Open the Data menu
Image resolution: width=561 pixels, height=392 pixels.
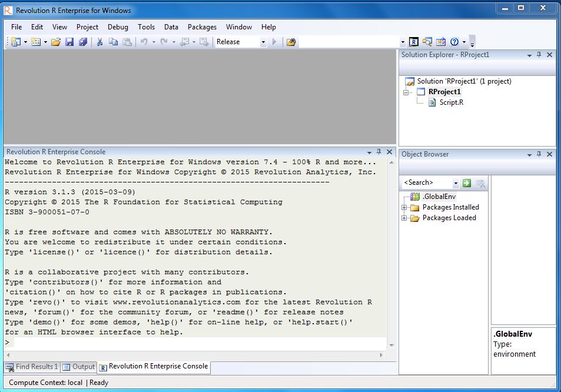pos(171,27)
